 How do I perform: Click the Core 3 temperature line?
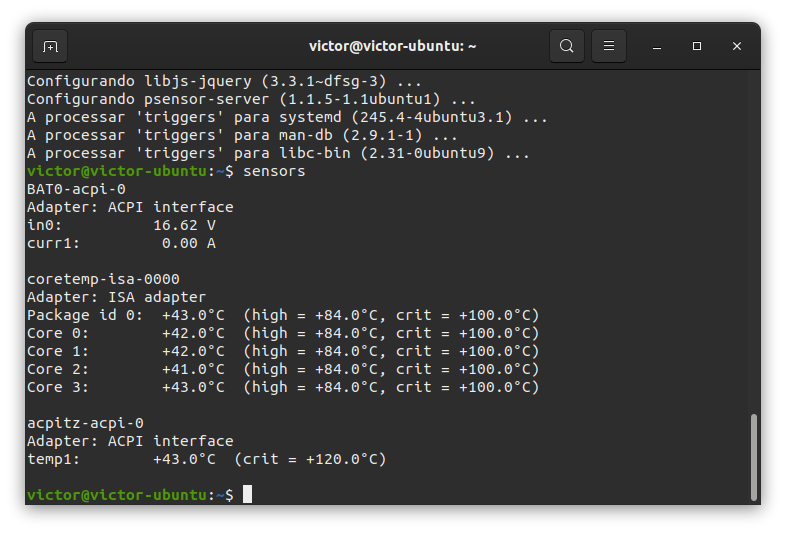[283, 388]
